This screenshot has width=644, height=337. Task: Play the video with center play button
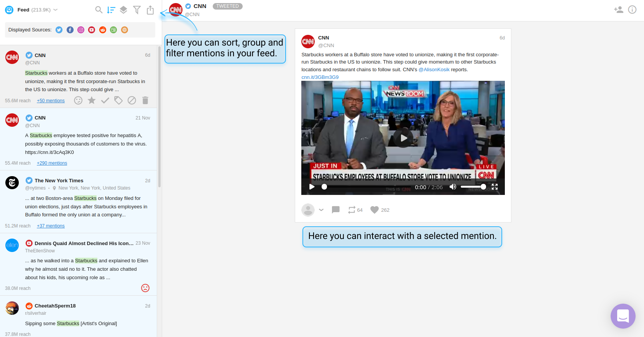403,138
